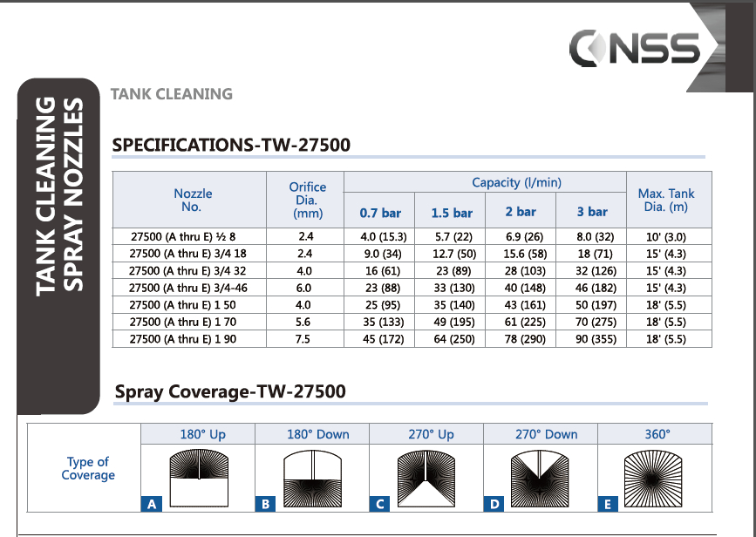Click the blue letter D badge
Image resolution: width=756 pixels, height=537 pixels.
[494, 504]
